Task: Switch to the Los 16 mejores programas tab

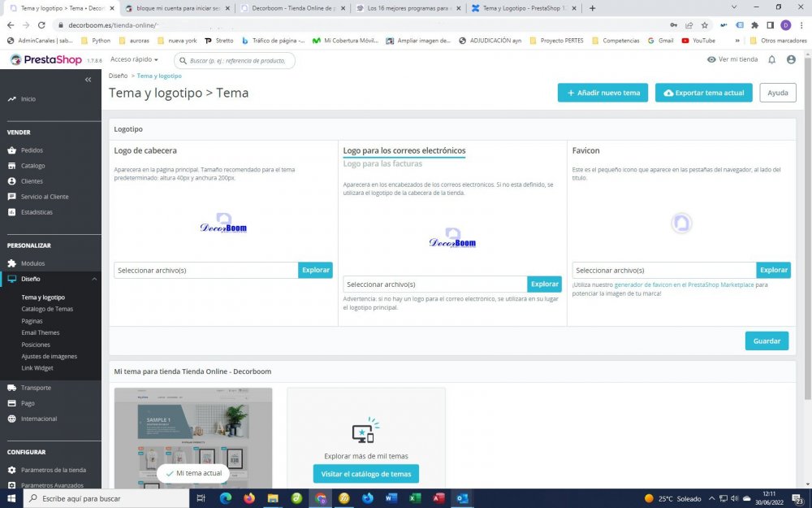Action: [409, 8]
